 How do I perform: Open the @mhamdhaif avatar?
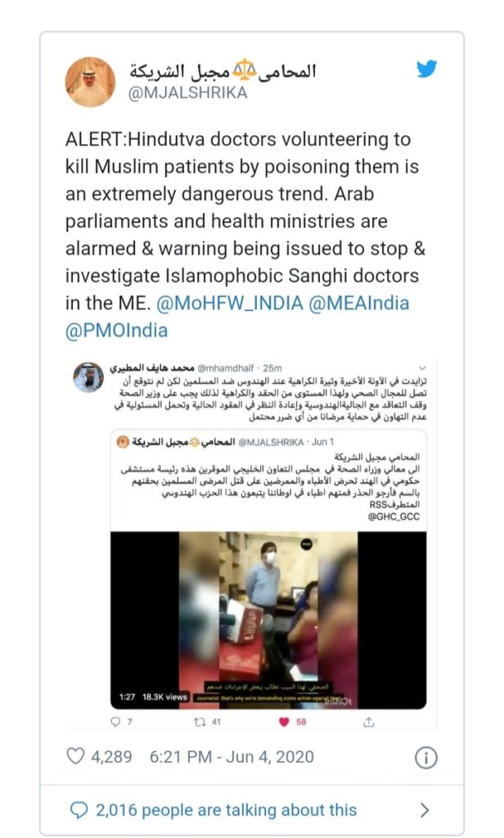[x=88, y=377]
